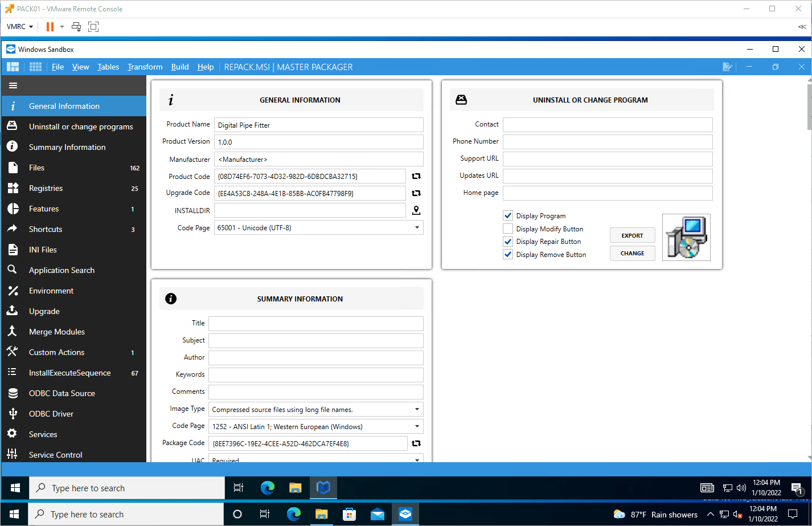Click the grid view icon in title bar
This screenshot has height=526, width=812.
coord(35,67)
